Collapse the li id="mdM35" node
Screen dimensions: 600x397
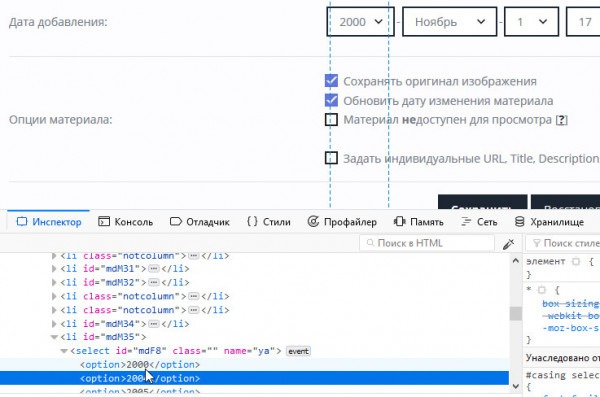(54, 337)
